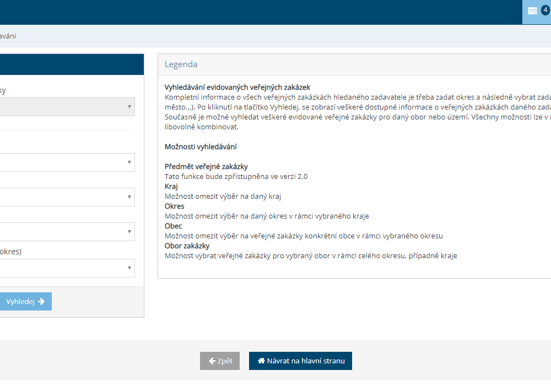551x392 pixels.
Task: Click the Předmět veřejné zakázky legend heading
Action: (206, 166)
